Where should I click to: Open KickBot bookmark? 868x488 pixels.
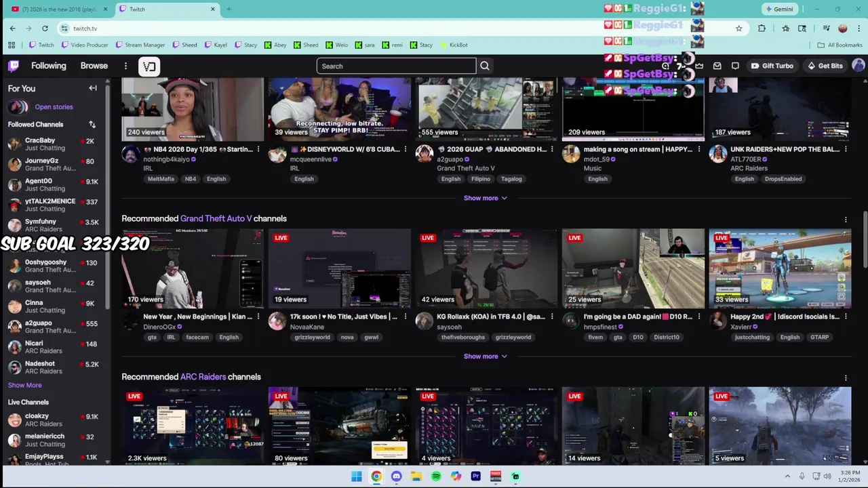(x=454, y=45)
